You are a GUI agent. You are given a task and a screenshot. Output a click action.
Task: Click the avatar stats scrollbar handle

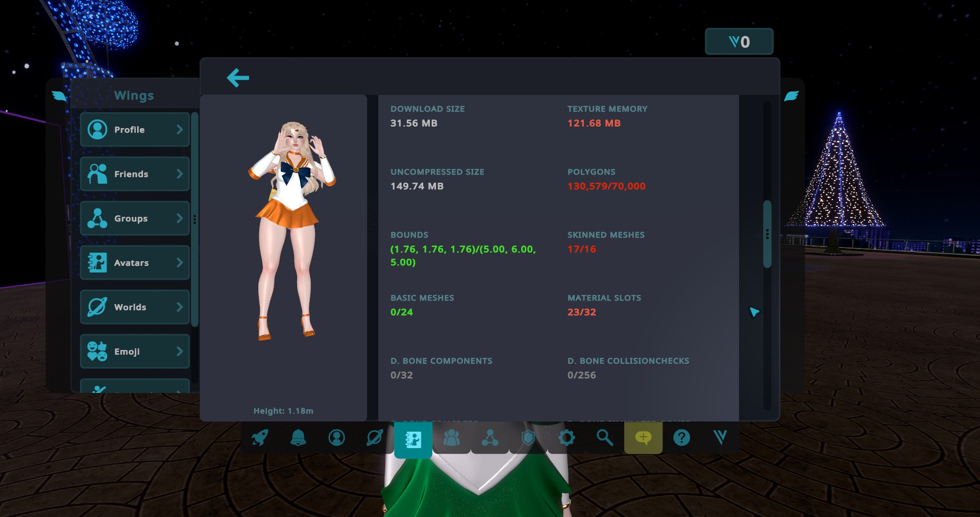pos(767,234)
